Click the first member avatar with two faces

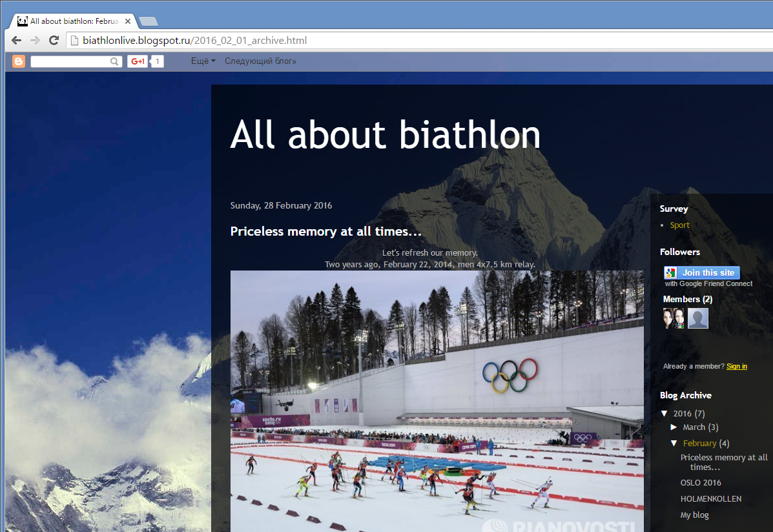674,318
